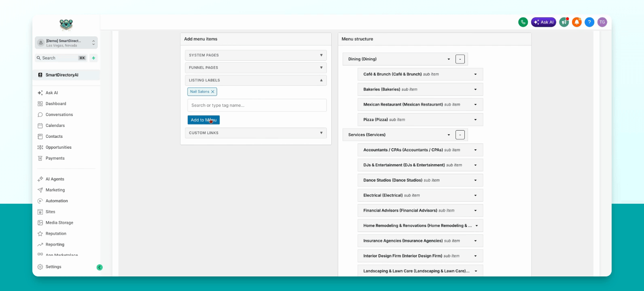
Task: Click the AI Agents icon in sidebar
Action: [40, 179]
